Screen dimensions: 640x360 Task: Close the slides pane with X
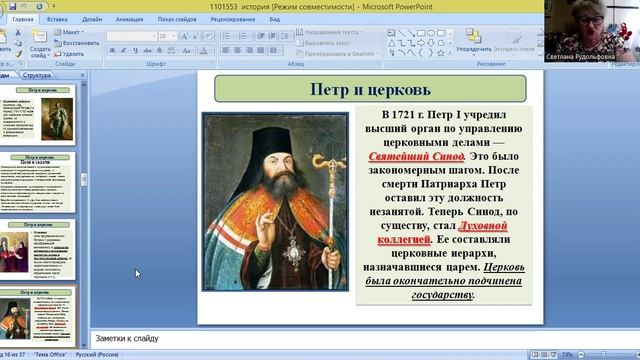[x=82, y=75]
